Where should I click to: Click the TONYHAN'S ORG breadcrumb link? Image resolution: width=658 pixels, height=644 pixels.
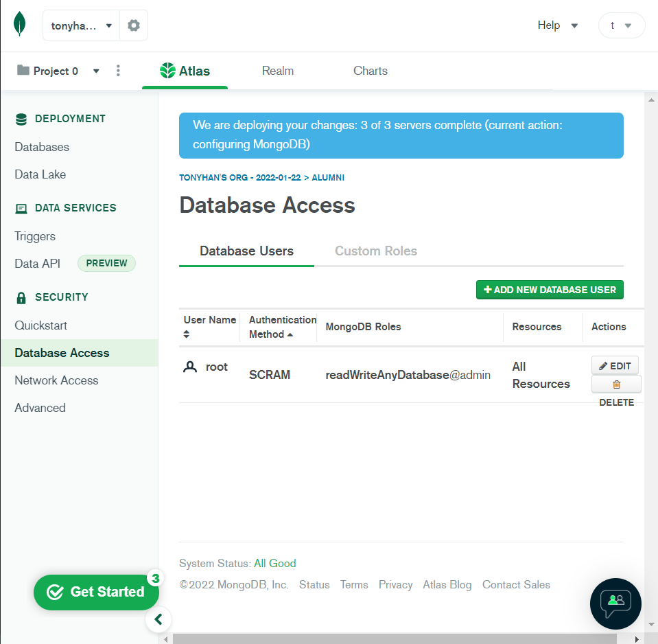[x=240, y=178]
